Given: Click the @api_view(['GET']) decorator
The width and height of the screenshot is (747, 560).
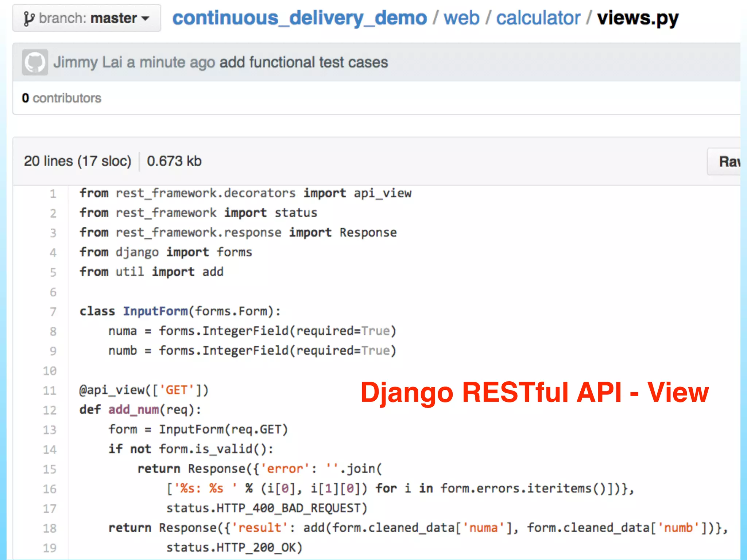Looking at the screenshot, I should pos(144,390).
